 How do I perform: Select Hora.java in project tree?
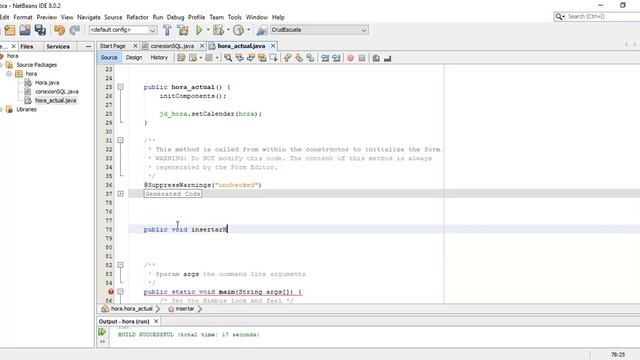click(47, 83)
